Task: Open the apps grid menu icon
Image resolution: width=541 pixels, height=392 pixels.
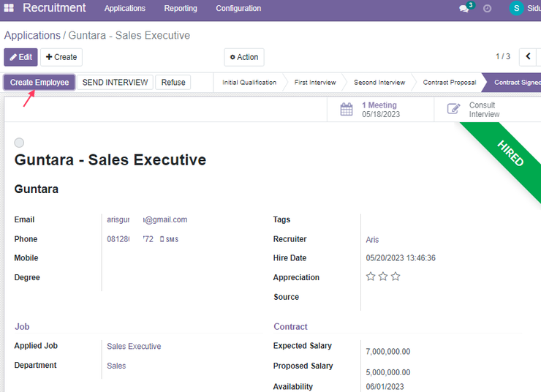Action: (9, 7)
